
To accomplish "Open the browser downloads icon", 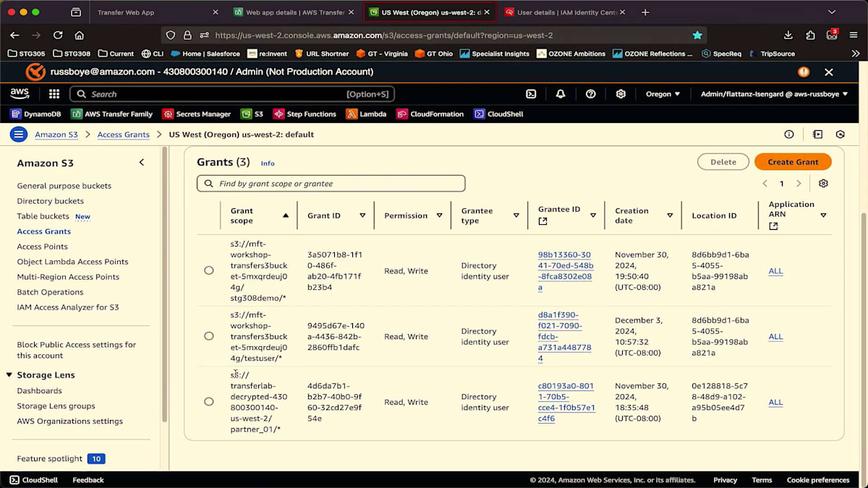I will click(788, 35).
